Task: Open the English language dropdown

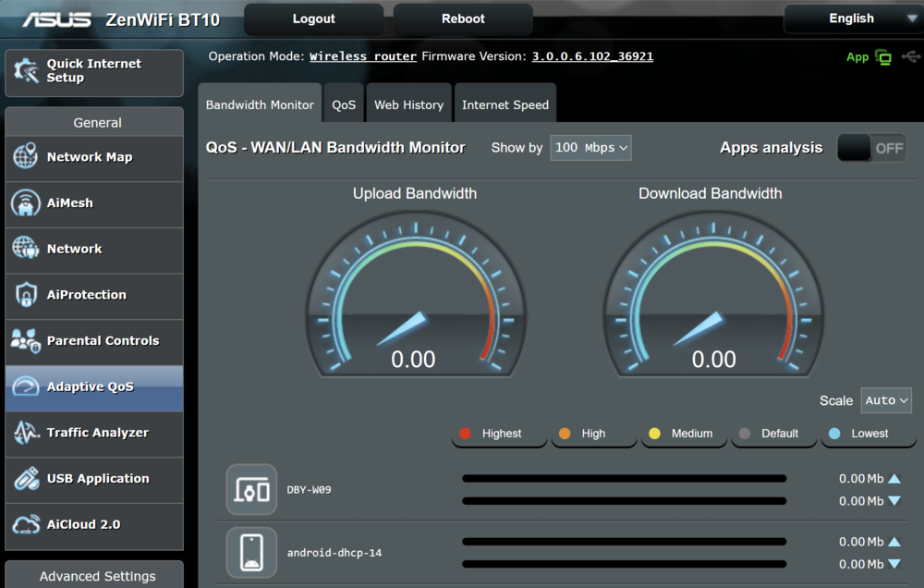Action: (853, 18)
